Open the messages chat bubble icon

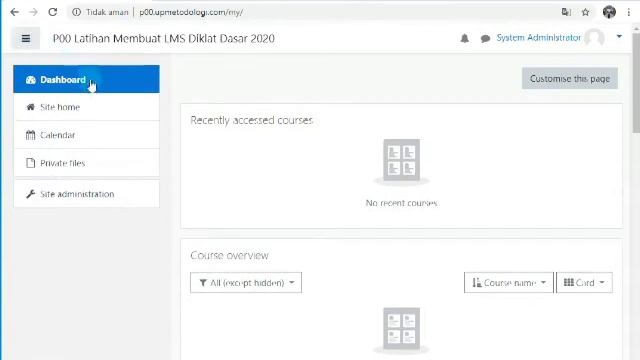485,39
